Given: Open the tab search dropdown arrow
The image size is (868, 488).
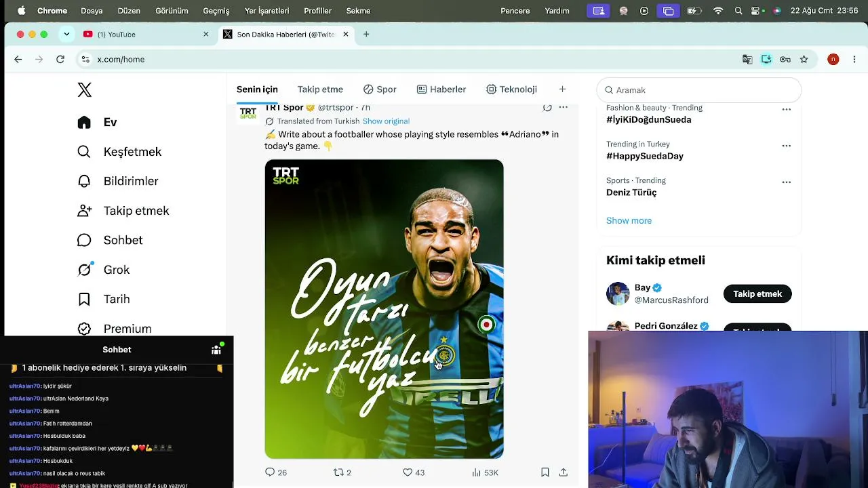Looking at the screenshot, I should 66,35.
